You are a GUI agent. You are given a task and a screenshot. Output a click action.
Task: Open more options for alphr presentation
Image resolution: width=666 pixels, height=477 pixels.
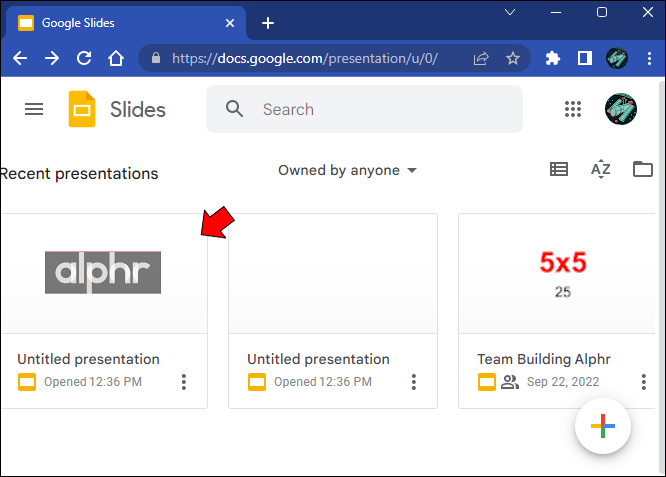(184, 382)
